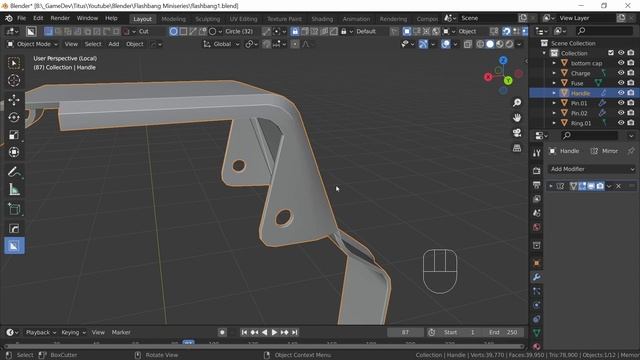Image resolution: width=640 pixels, height=360 pixels.
Task: Click the Blender logo menu icon
Action: click(9, 18)
